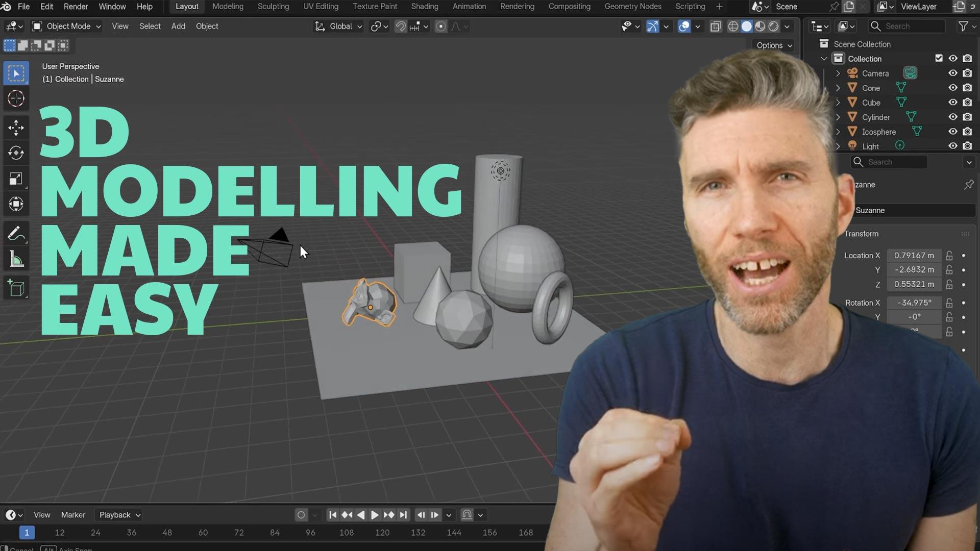Add new workspace with plus button
Screen dimensions: 980x551
coord(719,7)
